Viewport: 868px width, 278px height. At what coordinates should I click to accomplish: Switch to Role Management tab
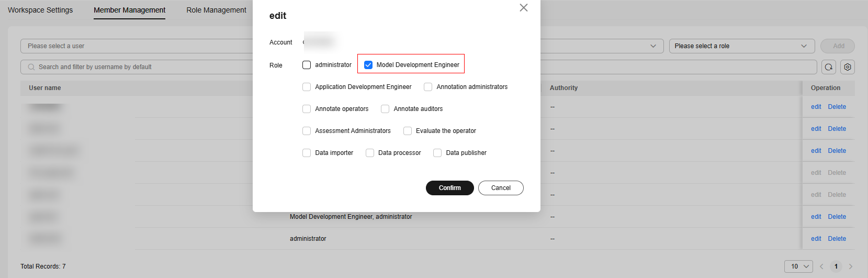(216, 10)
